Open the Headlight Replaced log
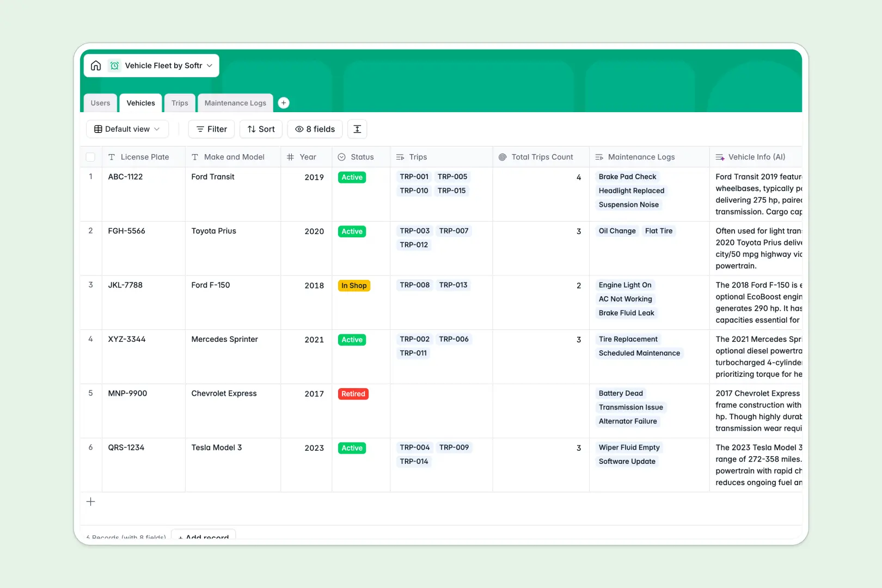Screen dimensions: 882x588 (x=632, y=191)
